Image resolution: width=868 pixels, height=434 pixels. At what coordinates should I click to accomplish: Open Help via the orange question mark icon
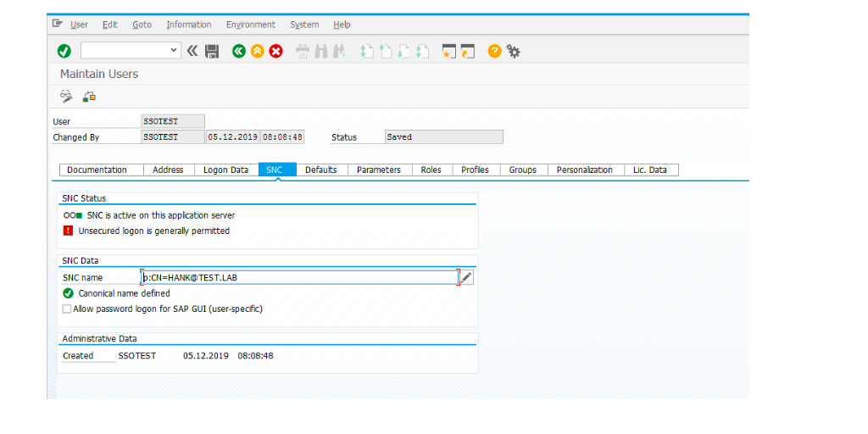[494, 52]
